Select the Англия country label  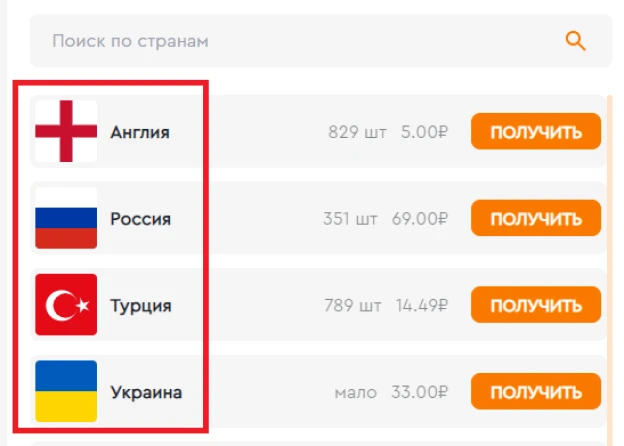pos(140,132)
